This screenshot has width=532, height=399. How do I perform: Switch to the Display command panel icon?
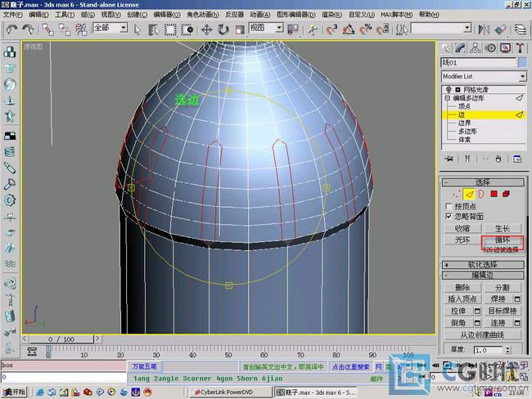(x=505, y=48)
